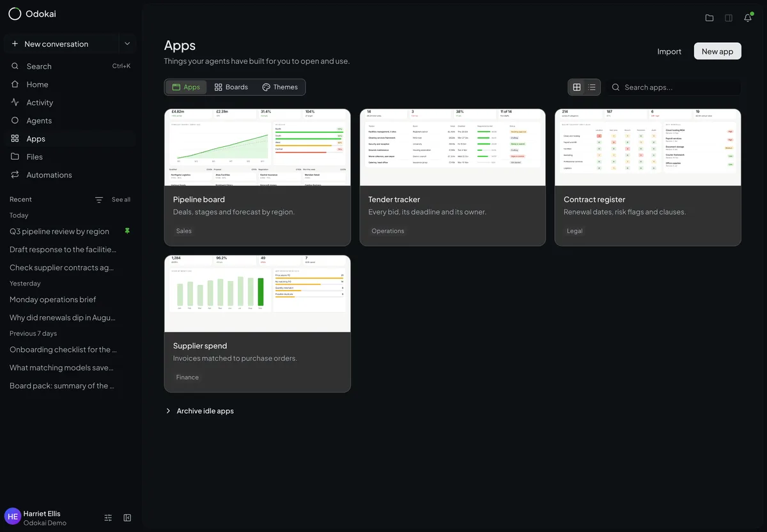
Task: Open the Pipeline board thumbnail
Action: coord(258,148)
